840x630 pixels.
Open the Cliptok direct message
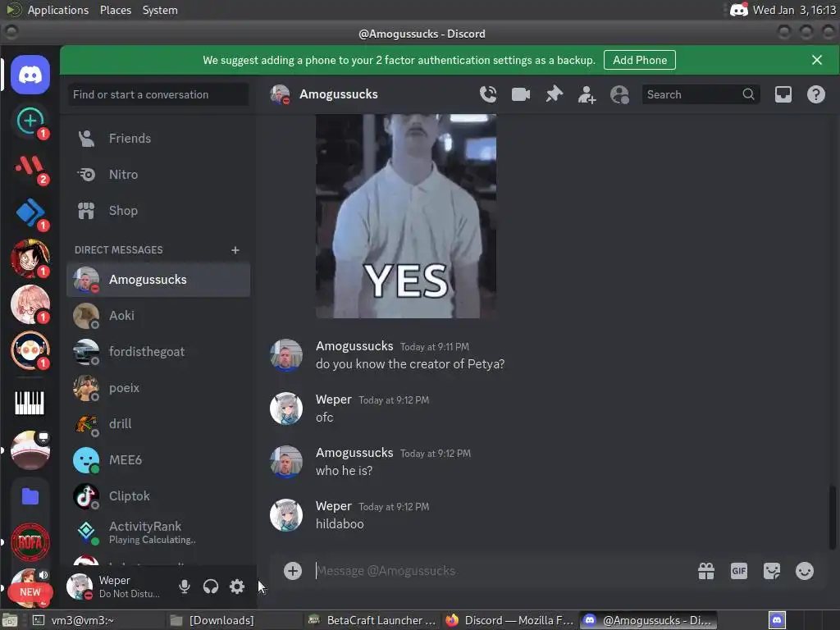pos(158,496)
